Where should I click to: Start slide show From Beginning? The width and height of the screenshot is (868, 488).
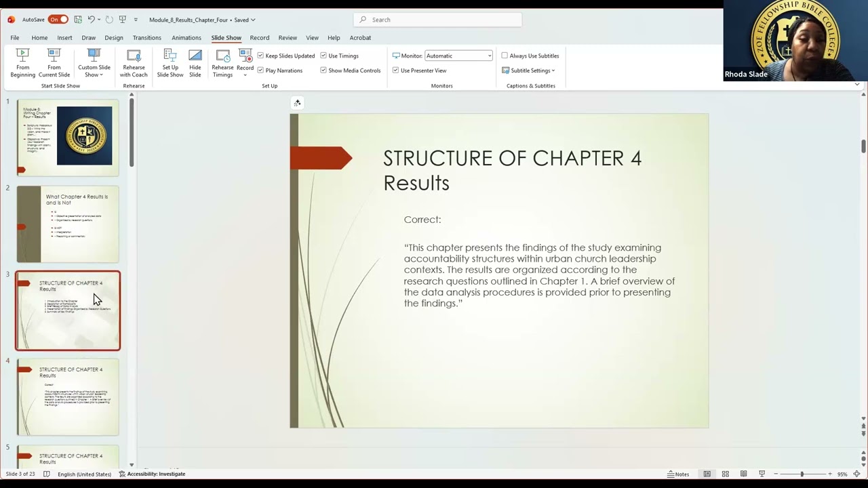pyautogui.click(x=22, y=63)
